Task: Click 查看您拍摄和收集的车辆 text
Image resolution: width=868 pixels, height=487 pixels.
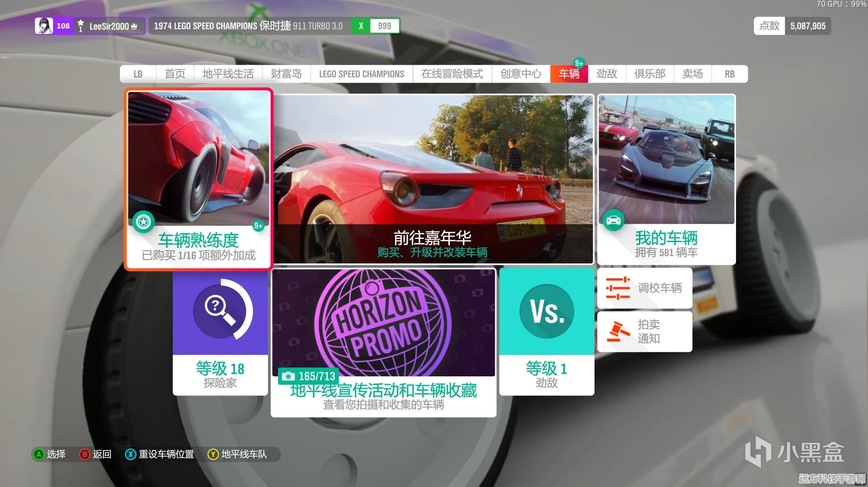Action: pos(383,404)
